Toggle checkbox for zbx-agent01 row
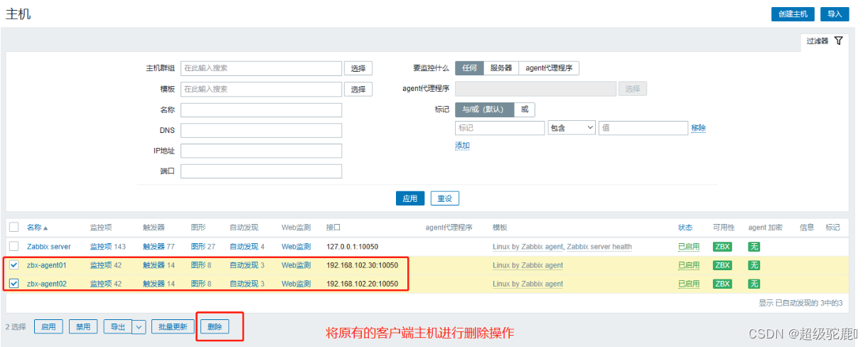The image size is (868, 347). [14, 265]
